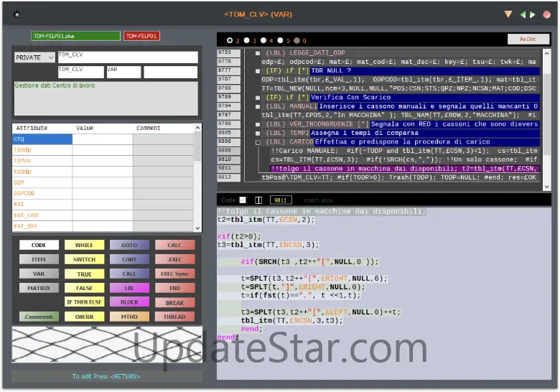This screenshot has width=560, height=392.
Task: Expand the TEMPI label on line 9805
Action: [258, 133]
